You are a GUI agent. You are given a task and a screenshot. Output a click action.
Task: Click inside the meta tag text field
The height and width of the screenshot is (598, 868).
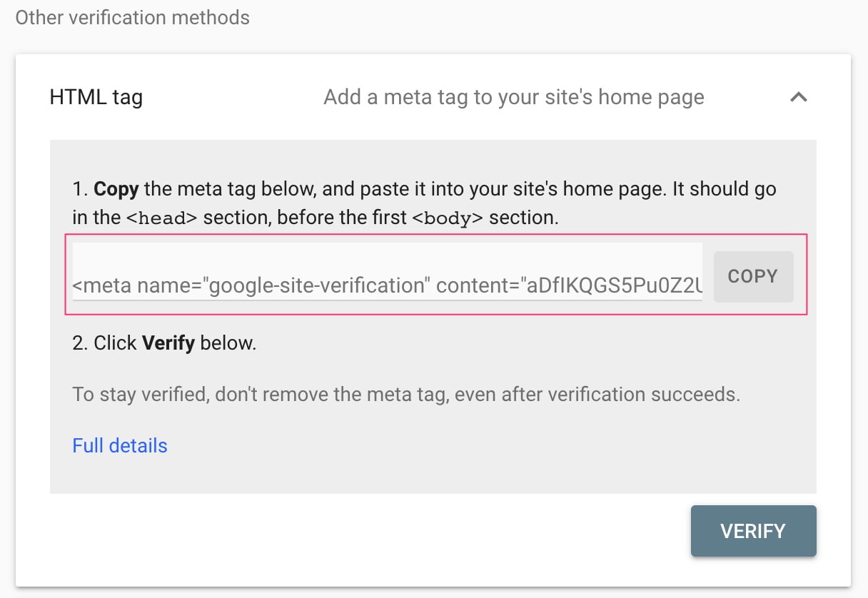pyautogui.click(x=388, y=272)
